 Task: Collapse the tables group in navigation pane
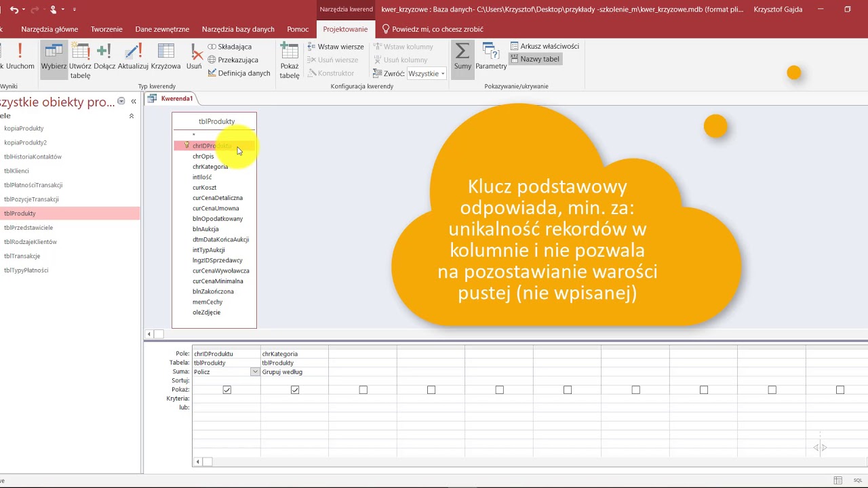[132, 116]
